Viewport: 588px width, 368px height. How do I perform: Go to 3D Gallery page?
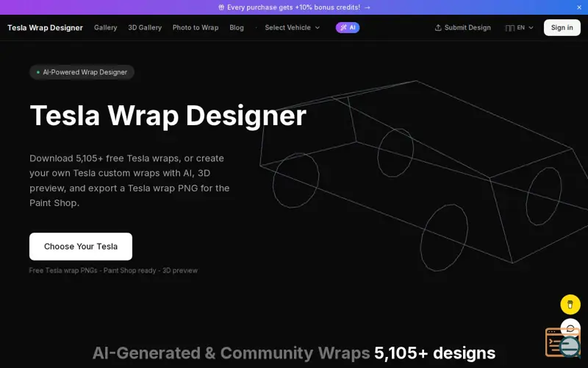(145, 28)
